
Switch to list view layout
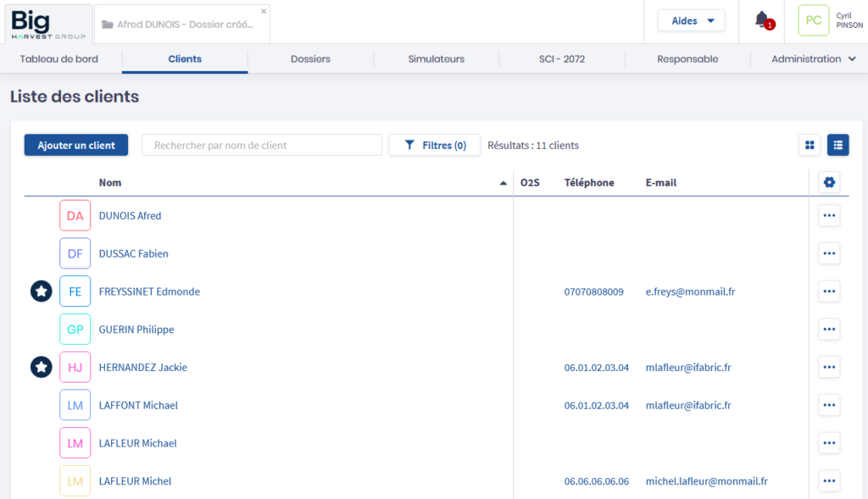click(x=837, y=145)
